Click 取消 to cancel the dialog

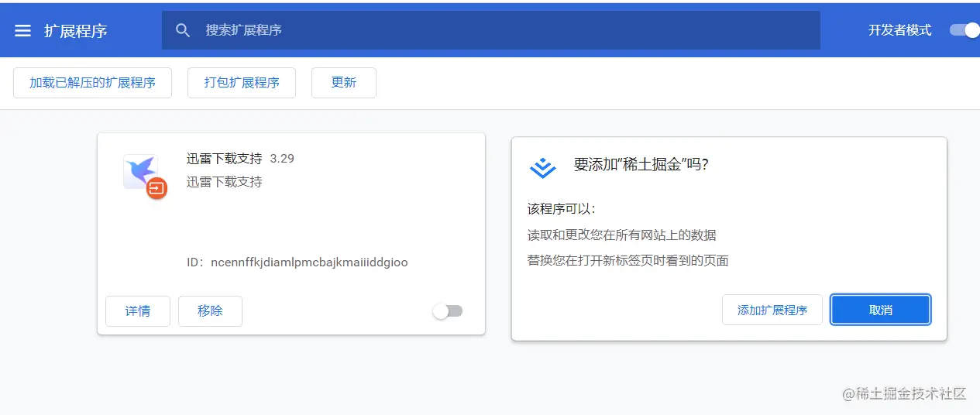pos(881,310)
